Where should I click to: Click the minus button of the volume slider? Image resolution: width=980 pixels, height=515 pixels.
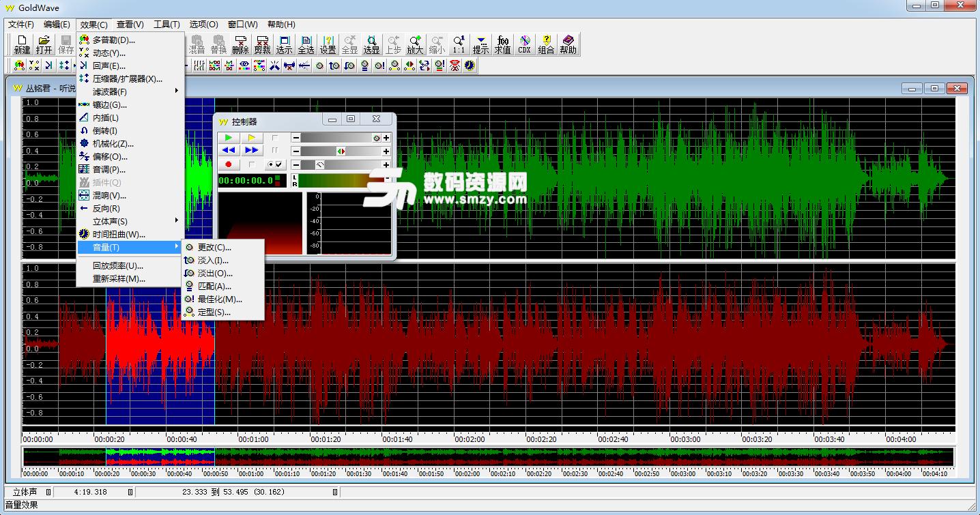click(x=296, y=138)
